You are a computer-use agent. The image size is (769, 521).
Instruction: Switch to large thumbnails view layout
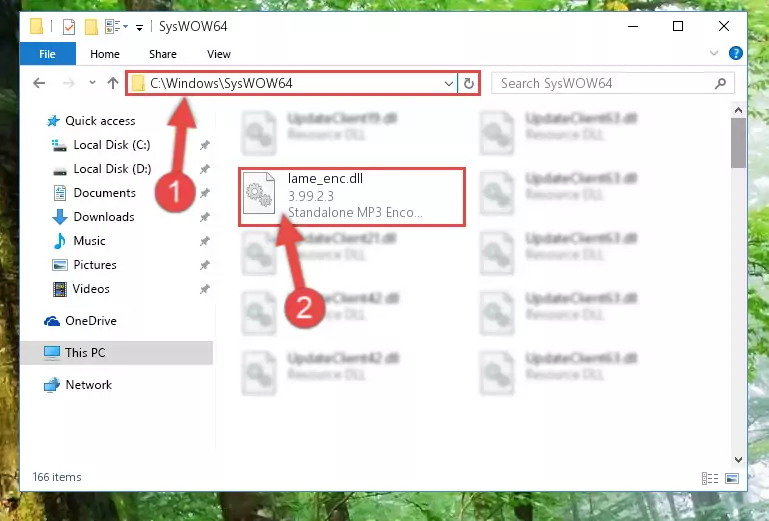tap(732, 478)
